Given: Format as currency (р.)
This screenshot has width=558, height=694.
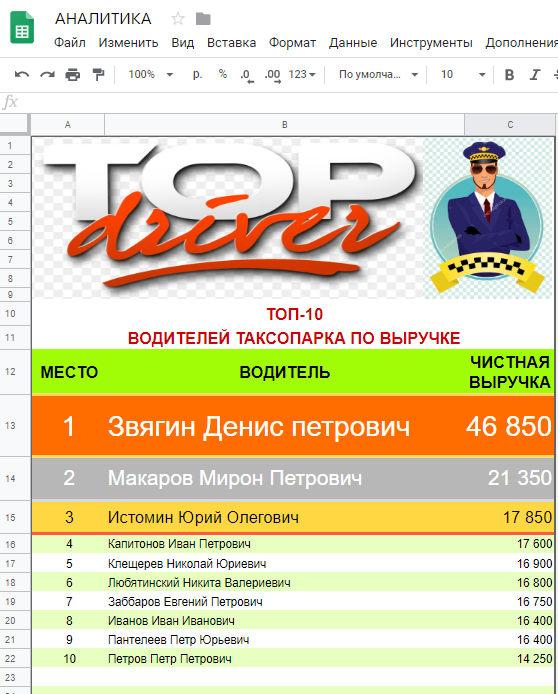Looking at the screenshot, I should point(197,74).
